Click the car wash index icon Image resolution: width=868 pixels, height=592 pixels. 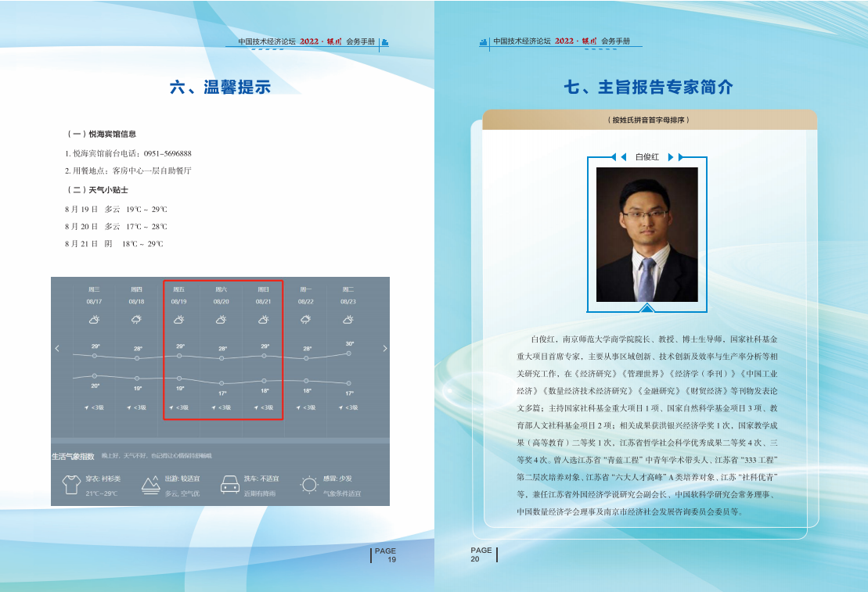point(230,485)
